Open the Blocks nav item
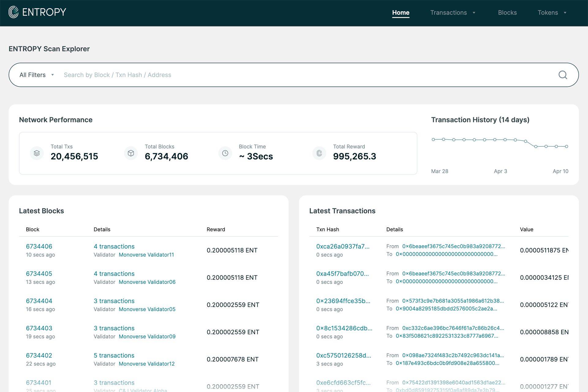 507,13
